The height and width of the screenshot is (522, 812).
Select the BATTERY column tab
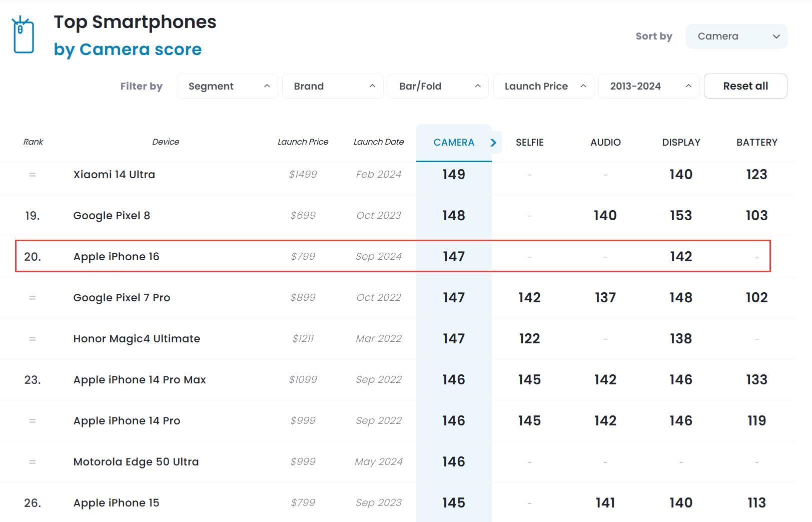pyautogui.click(x=756, y=143)
